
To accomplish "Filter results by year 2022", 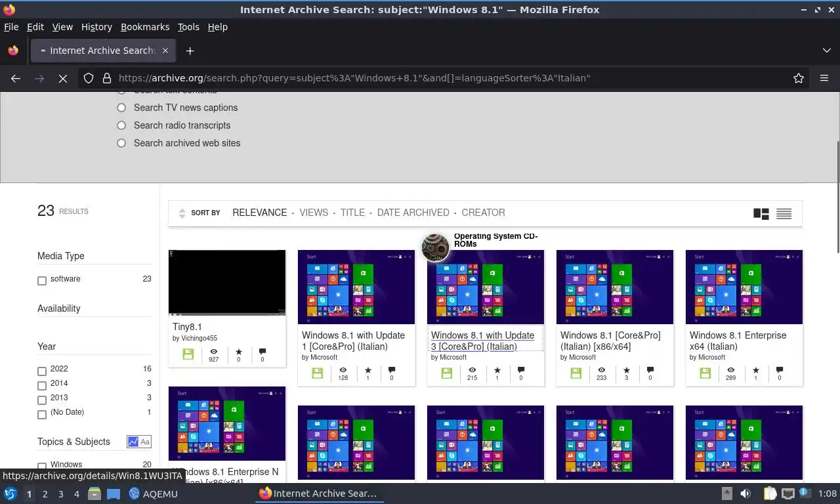I will pos(42,371).
